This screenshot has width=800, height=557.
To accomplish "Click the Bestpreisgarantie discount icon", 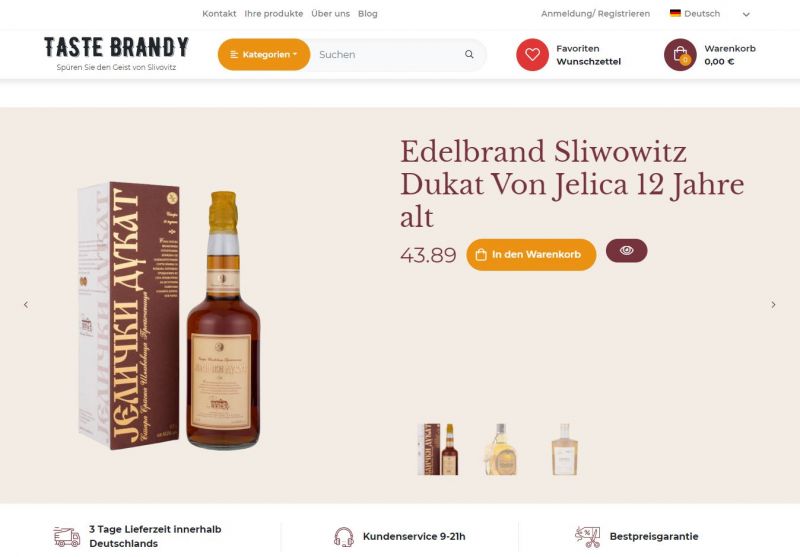I will tap(587, 537).
